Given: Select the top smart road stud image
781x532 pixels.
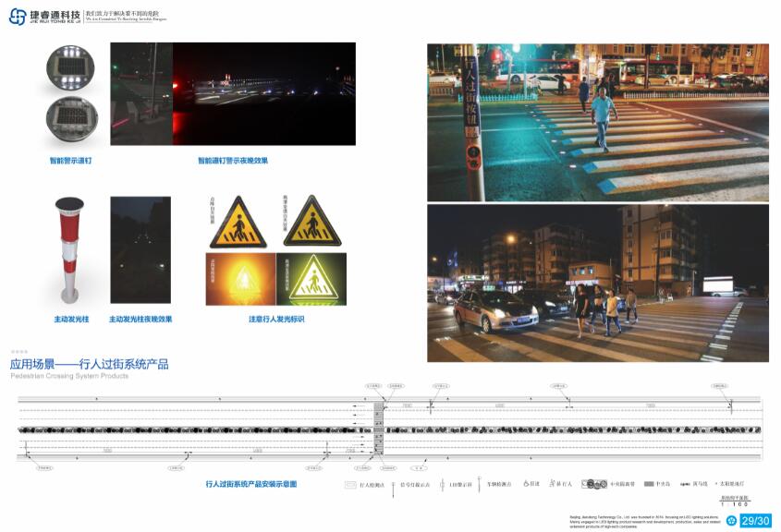Looking at the screenshot, I should click(x=71, y=68).
